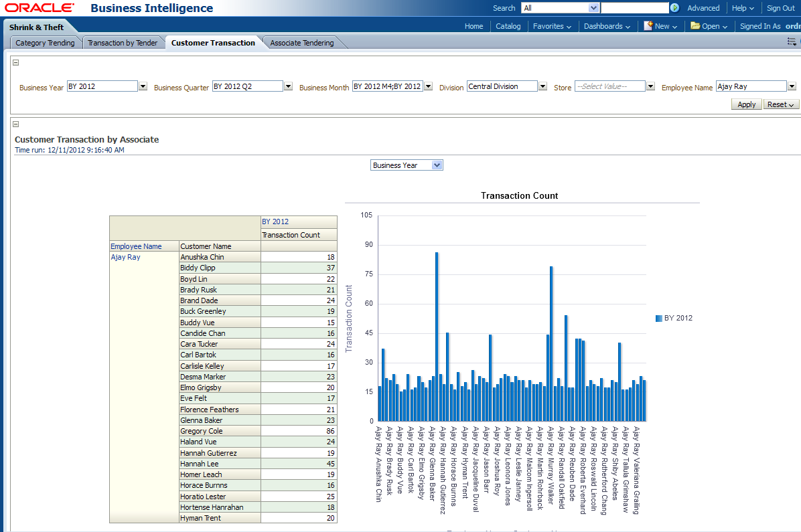Click the BY 2012 legend color swatch
The image size is (801, 532).
pos(658,319)
